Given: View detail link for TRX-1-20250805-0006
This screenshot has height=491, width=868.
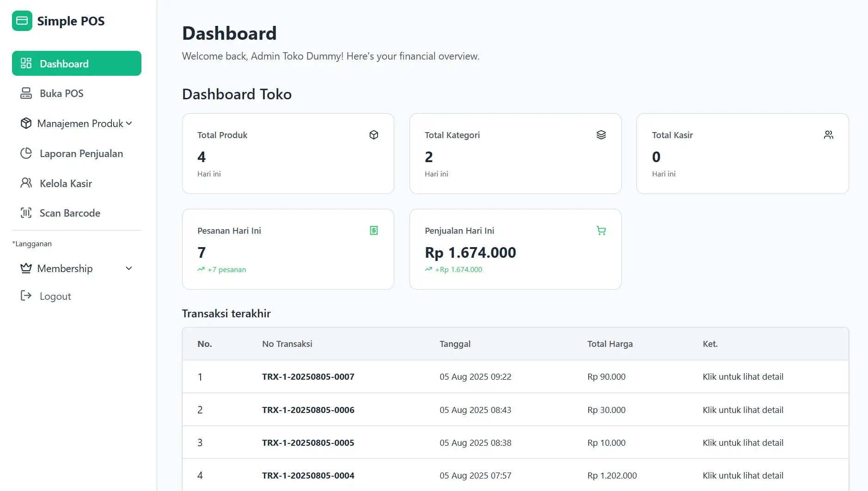Looking at the screenshot, I should coord(743,410).
